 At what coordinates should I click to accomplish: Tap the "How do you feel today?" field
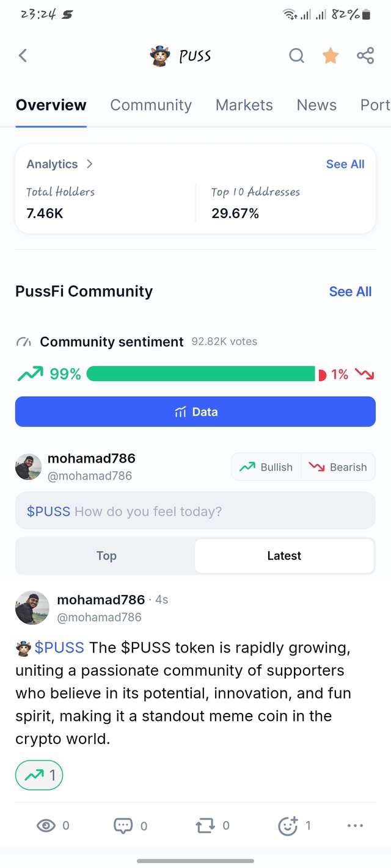195,510
